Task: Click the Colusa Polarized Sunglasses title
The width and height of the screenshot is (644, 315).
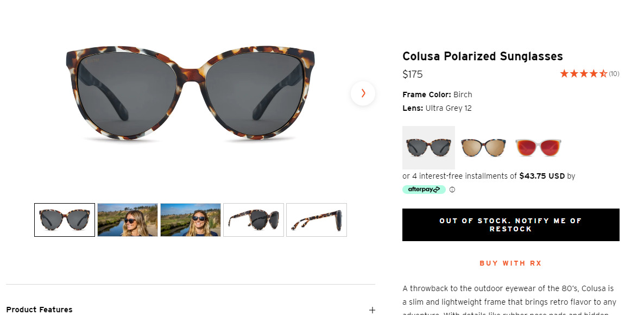Action: pyautogui.click(x=482, y=56)
